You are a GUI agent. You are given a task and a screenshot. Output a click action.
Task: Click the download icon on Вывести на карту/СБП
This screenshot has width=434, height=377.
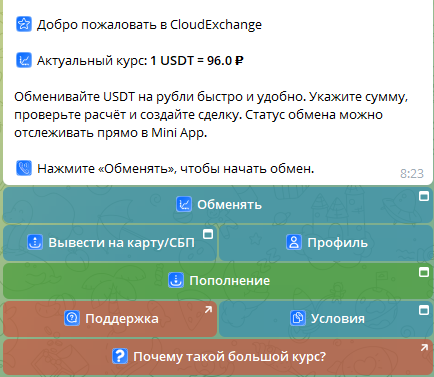click(35, 242)
